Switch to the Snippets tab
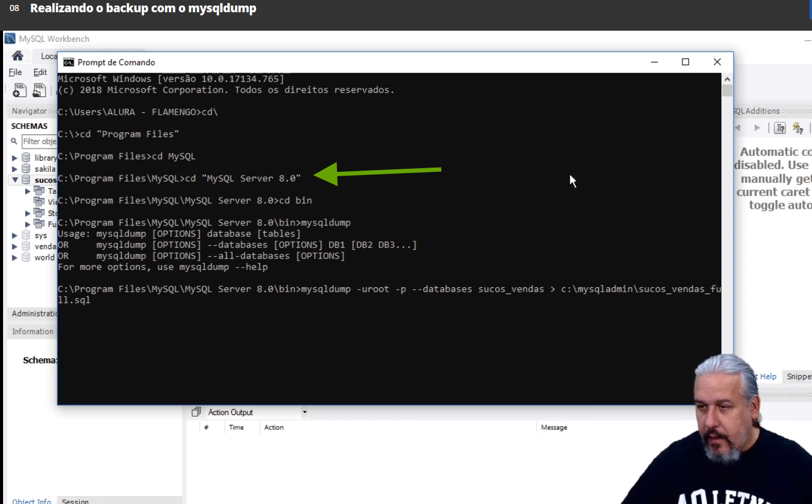This screenshot has height=504, width=812. [798, 376]
